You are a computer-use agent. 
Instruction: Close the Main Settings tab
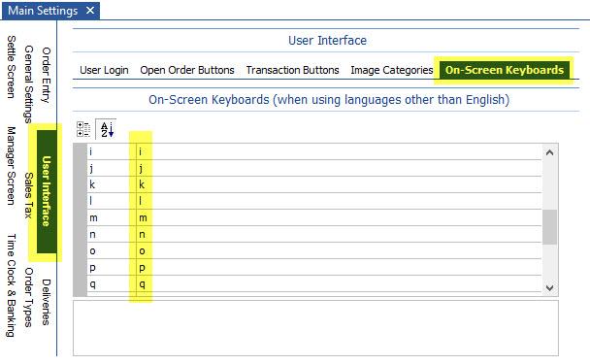coord(90,10)
